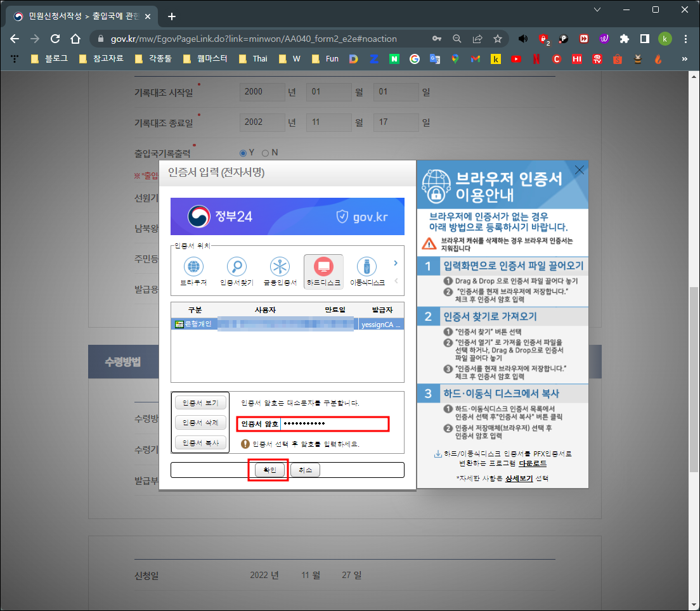Open the apps grid icon in bookmarks bar
Screen dimensions: 700x611
[15, 59]
